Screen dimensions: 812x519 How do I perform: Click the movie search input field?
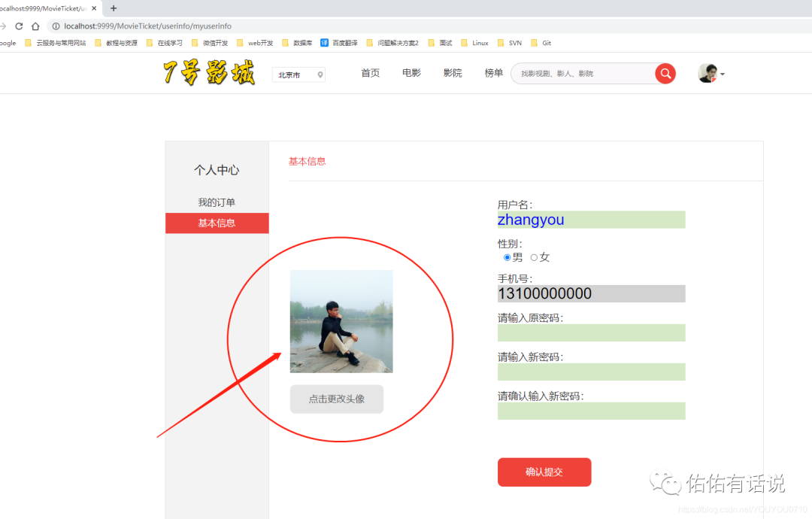pos(583,74)
